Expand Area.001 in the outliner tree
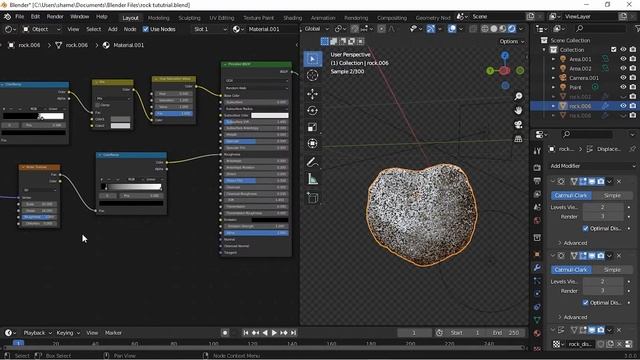This screenshot has height=360, width=640. point(553,59)
